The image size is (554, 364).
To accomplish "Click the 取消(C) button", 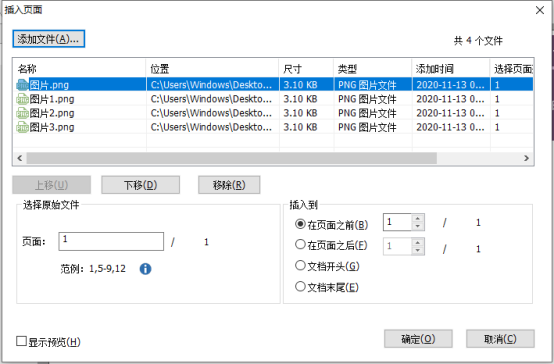I will (500, 339).
